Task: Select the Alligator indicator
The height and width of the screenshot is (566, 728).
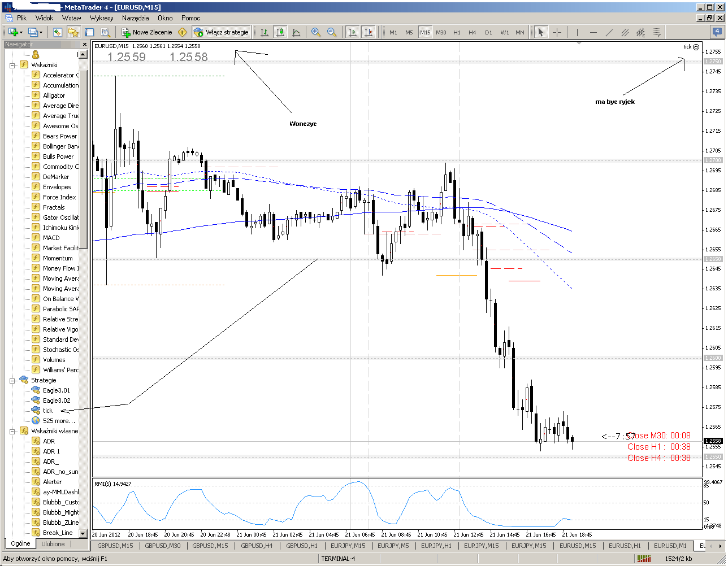Action: click(54, 95)
